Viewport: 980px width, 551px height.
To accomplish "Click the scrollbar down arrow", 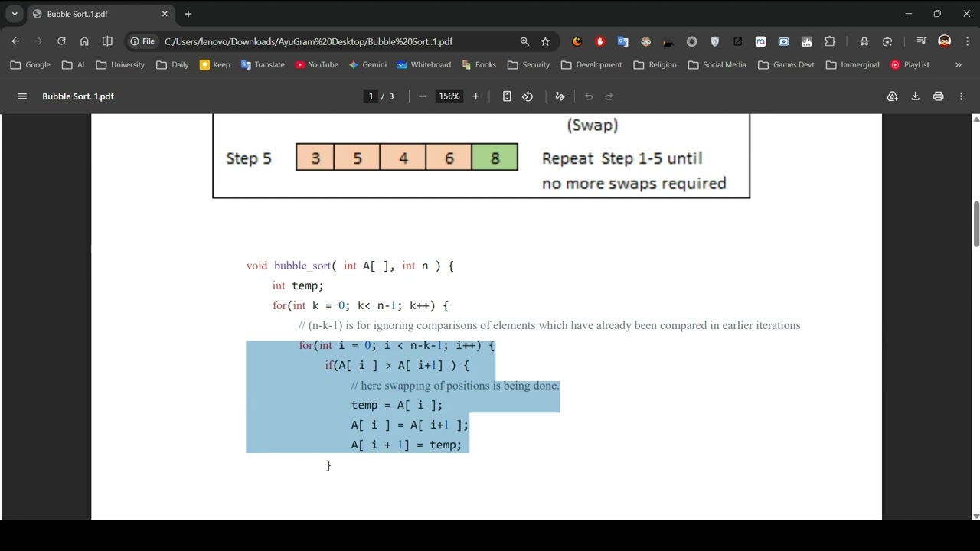I will [976, 516].
